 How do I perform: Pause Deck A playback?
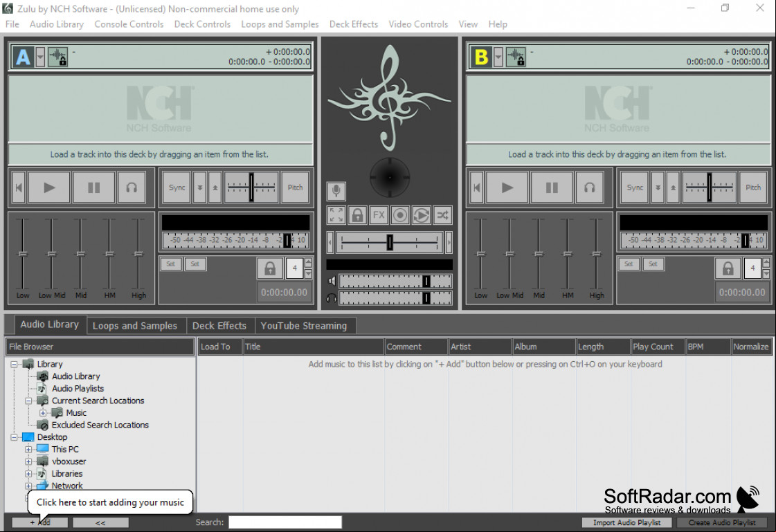point(93,187)
